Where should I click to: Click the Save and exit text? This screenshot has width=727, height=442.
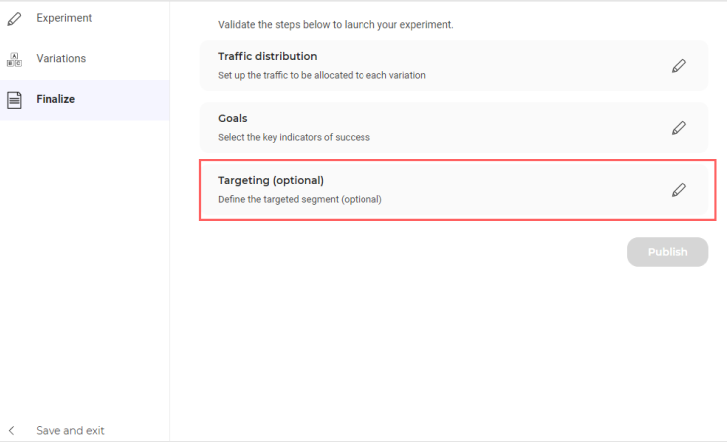pyautogui.click(x=70, y=430)
